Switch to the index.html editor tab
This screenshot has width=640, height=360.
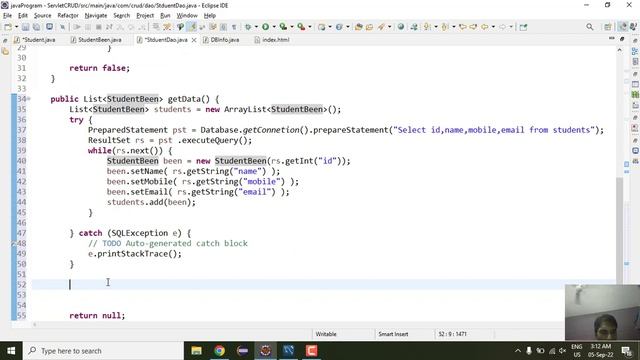271,40
